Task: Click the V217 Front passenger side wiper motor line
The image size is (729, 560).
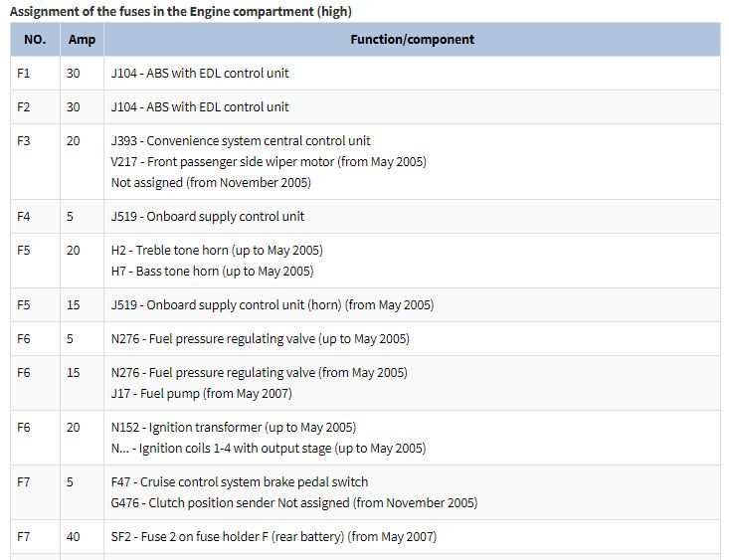Action: point(269,162)
